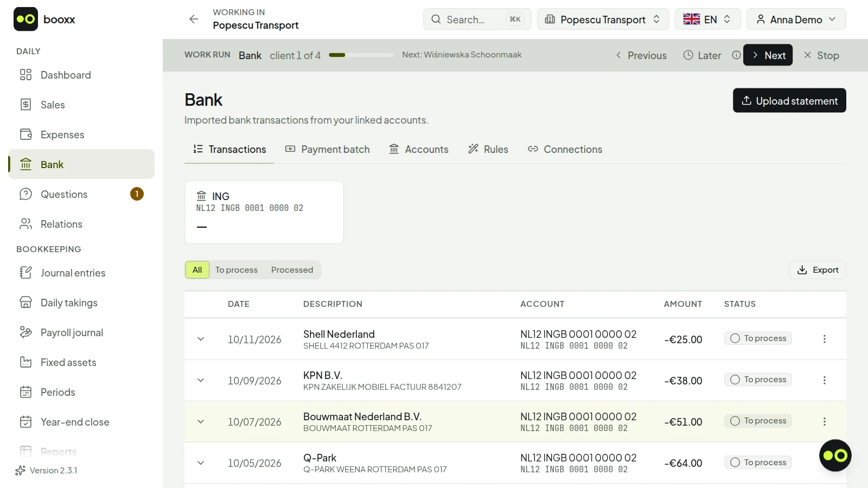Image resolution: width=868 pixels, height=488 pixels.
Task: Click the Upload statement button
Action: pos(789,100)
